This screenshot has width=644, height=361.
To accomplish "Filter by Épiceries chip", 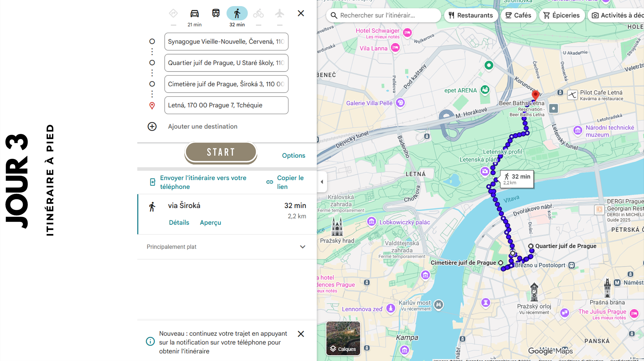I will 561,15.
